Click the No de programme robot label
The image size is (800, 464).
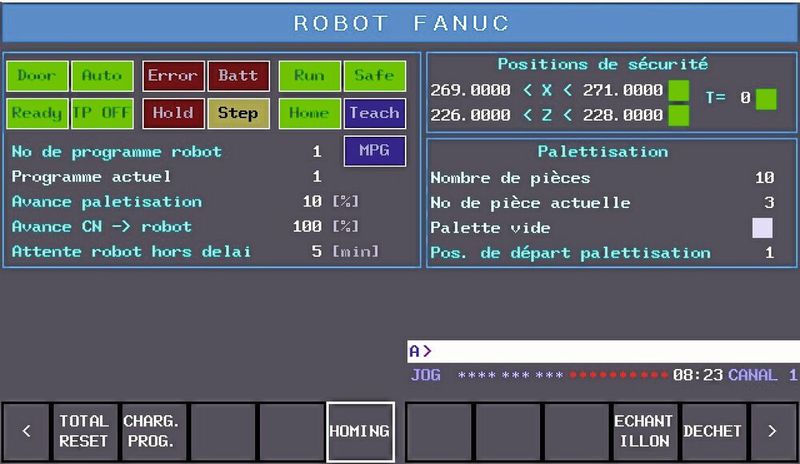pos(117,152)
